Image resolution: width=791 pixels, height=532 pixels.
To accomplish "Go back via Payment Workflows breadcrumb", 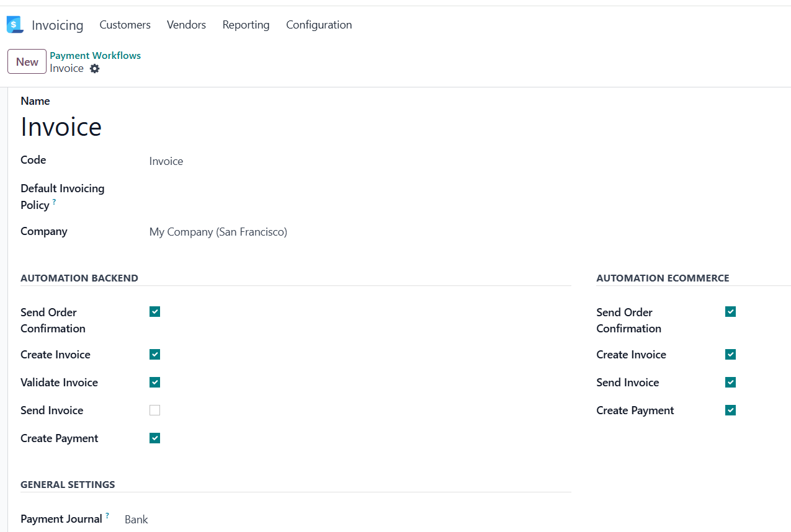I will [x=95, y=55].
